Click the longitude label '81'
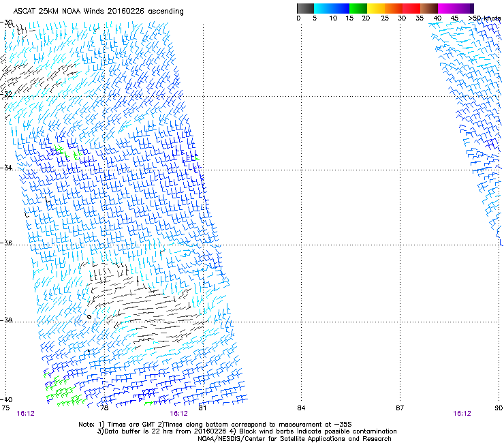This screenshot has height=443, width=504. click(x=202, y=408)
